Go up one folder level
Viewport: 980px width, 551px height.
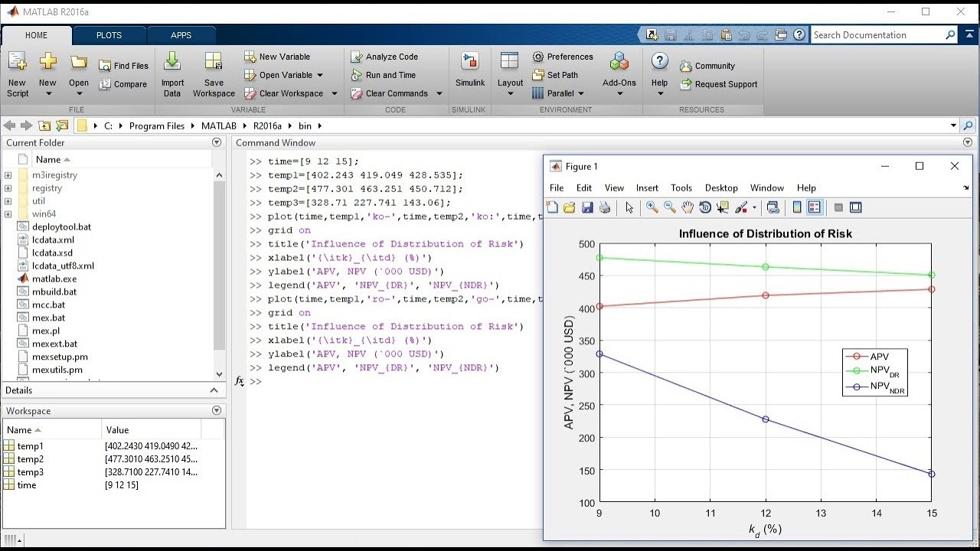[44, 126]
